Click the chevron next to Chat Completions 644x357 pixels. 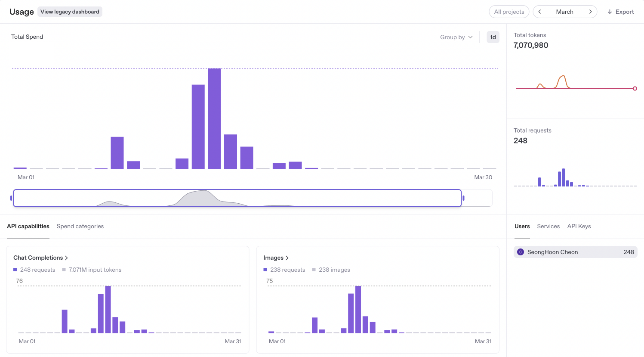[66, 258]
